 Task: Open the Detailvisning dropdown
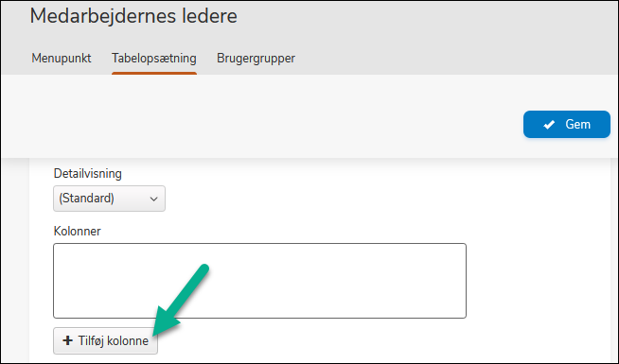pos(110,199)
